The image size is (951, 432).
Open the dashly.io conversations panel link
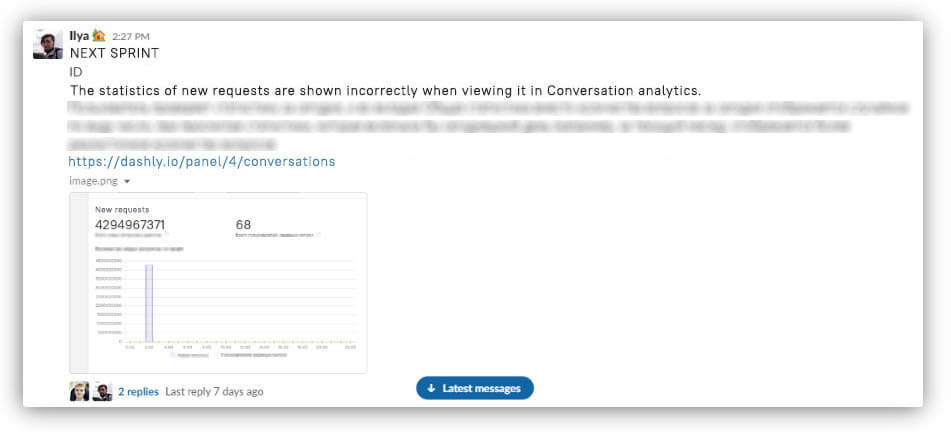(202, 162)
